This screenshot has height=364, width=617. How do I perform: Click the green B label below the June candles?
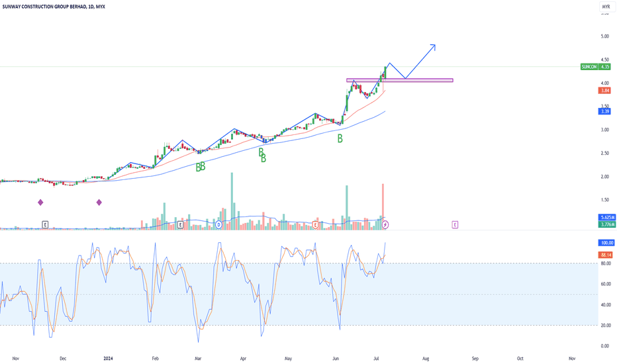pyautogui.click(x=340, y=138)
